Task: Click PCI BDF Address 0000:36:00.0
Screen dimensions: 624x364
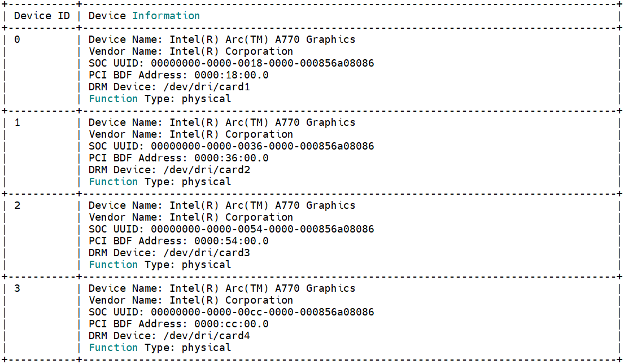Action: point(231,158)
